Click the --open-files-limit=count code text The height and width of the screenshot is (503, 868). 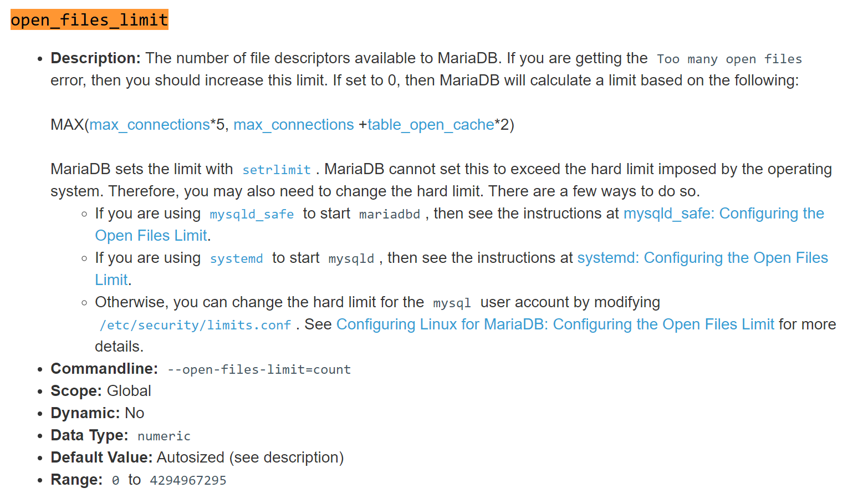point(259,369)
